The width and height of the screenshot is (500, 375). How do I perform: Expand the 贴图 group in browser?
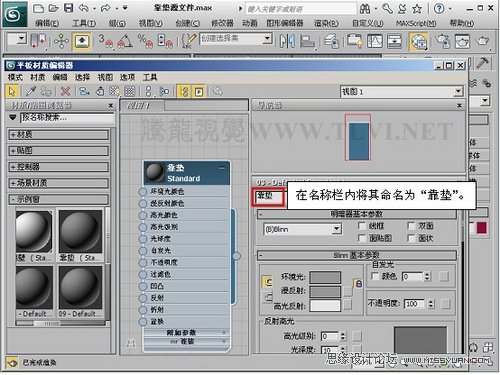pyautogui.click(x=58, y=151)
